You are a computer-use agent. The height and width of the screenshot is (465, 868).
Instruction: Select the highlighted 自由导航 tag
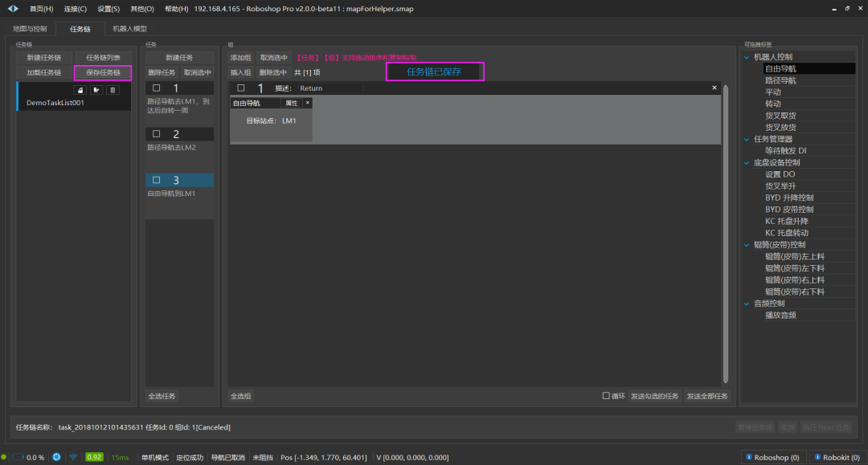click(x=809, y=68)
